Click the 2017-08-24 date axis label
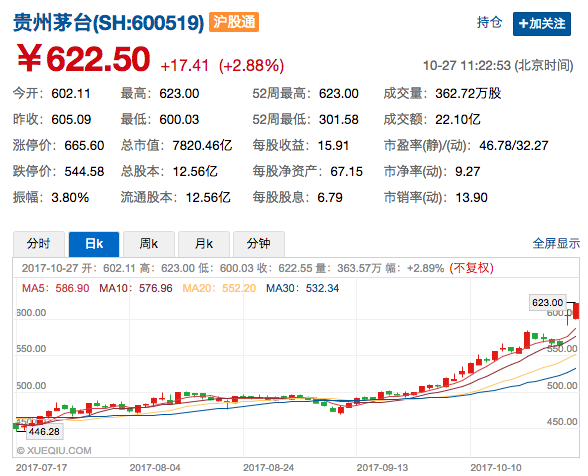The width and height of the screenshot is (588, 476). pos(268,468)
